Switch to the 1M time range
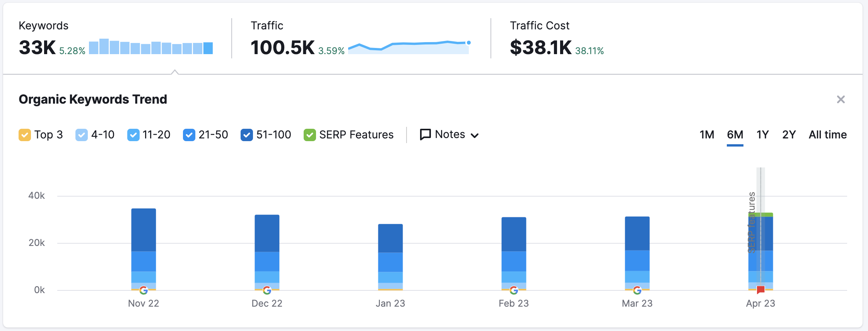 click(707, 135)
